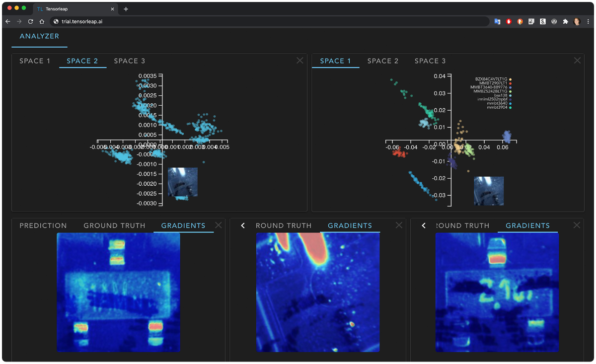Click the Chrome extensions puzzle piece icon
Image resolution: width=596 pixels, height=364 pixels.
[x=566, y=21]
